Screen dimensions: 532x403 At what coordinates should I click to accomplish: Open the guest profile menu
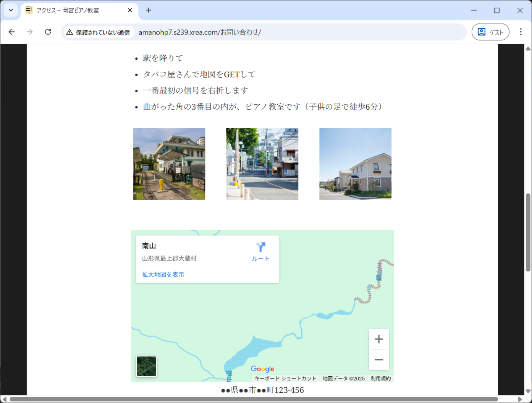pos(490,32)
